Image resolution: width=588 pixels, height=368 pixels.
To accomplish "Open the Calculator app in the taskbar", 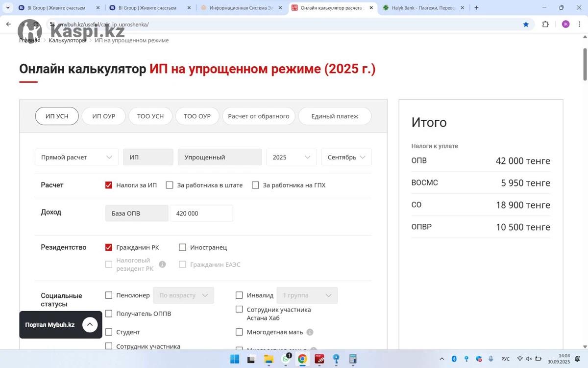I will point(353,359).
